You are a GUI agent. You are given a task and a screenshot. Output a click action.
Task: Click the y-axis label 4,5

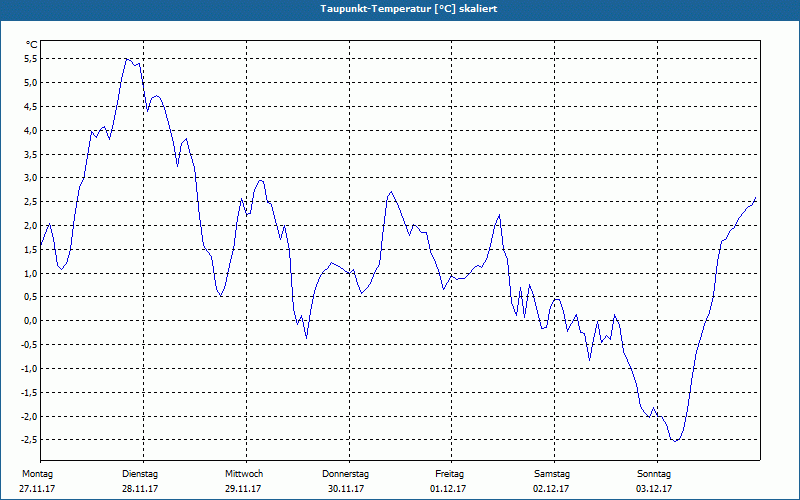[x=31, y=107]
